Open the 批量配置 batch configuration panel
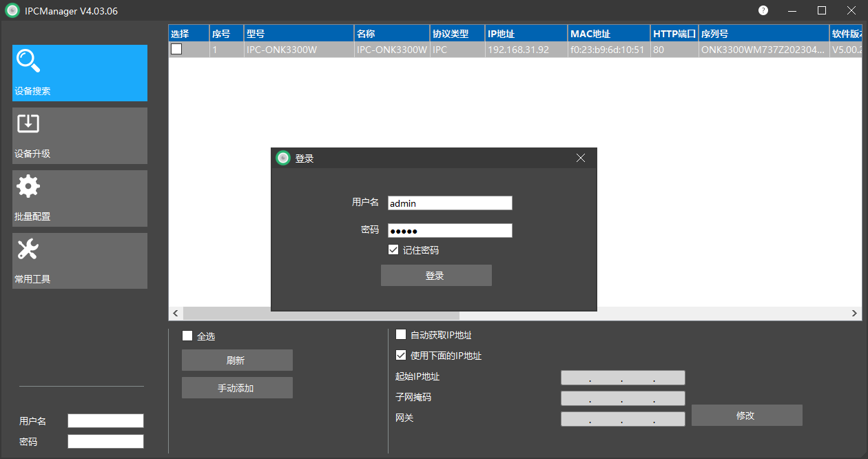Viewport: 868px width, 459px height. point(80,198)
